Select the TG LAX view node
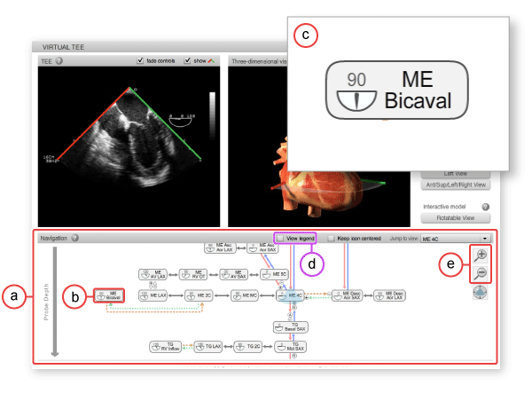Viewport: 532px width, 393px height. (208, 347)
